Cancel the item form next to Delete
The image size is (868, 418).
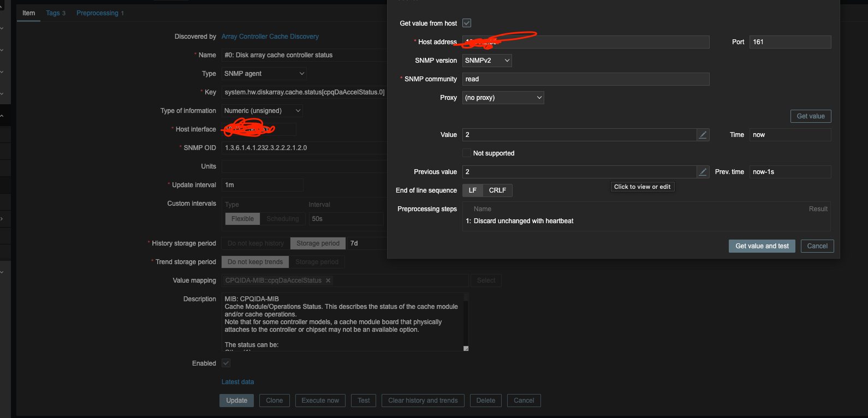click(524, 401)
